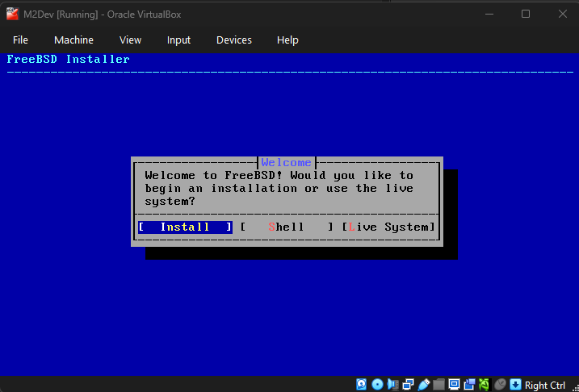Viewport: 579px width, 392px height.
Task: Choose the Shell option in the installer
Action: (x=286, y=227)
